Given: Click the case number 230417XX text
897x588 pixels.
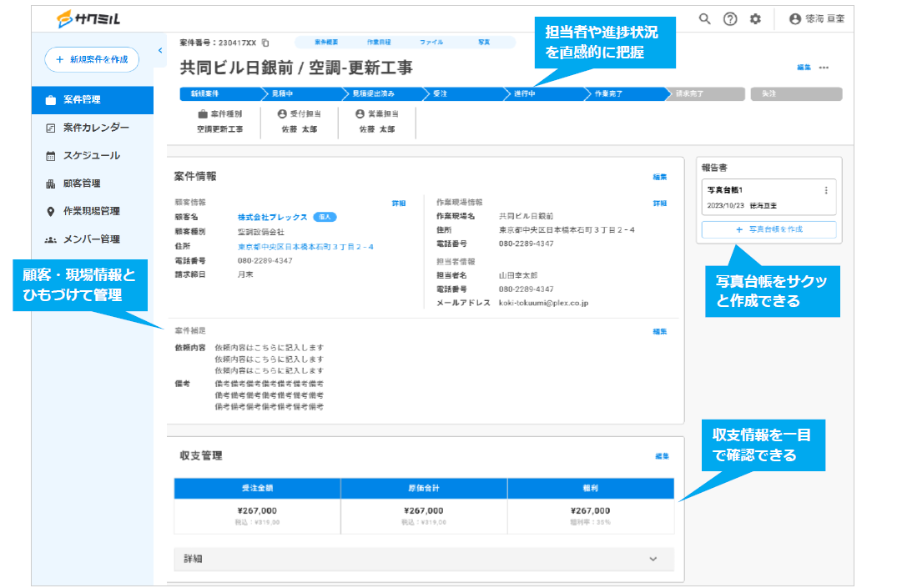Looking at the screenshot, I should 238,43.
